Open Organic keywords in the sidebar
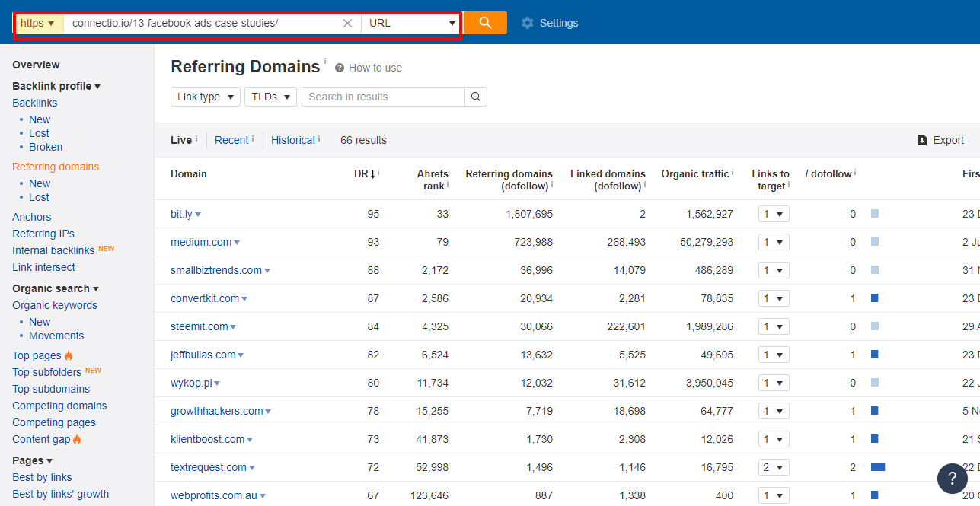The height and width of the screenshot is (506, 980). (55, 305)
